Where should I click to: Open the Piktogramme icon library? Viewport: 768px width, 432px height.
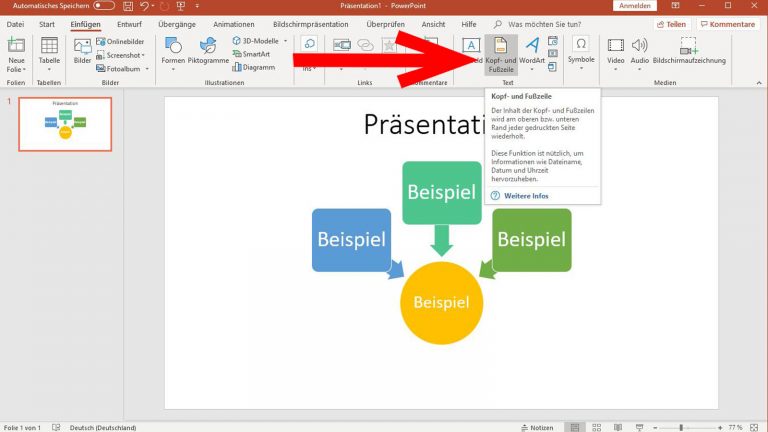(208, 52)
